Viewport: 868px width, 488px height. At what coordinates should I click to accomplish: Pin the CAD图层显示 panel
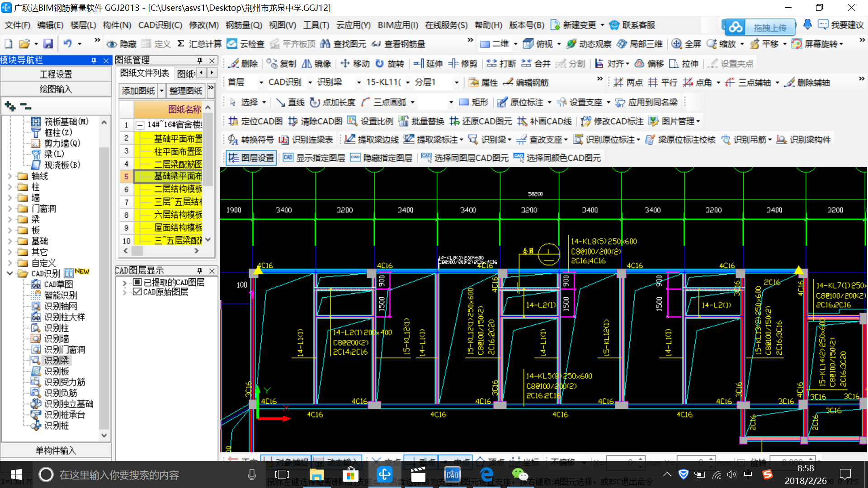pos(200,271)
